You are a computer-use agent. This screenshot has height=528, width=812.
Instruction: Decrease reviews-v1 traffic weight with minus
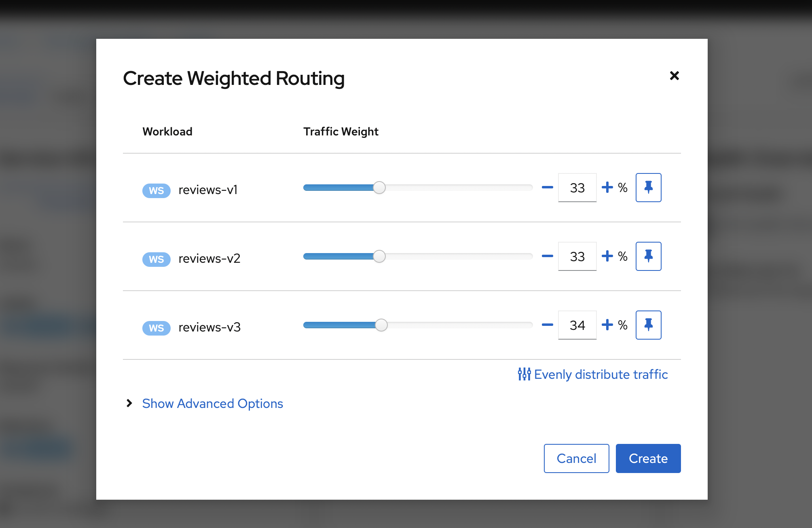(547, 188)
